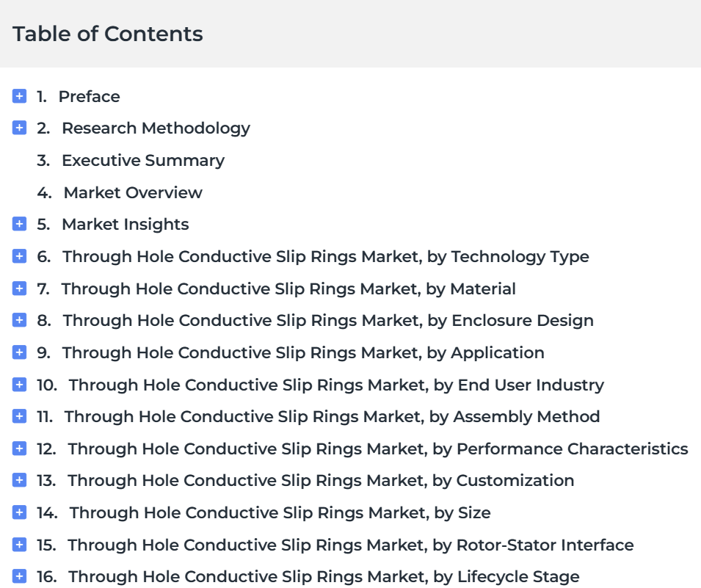Expand section 11 Assembly Method plus icon
701x588 pixels.
click(19, 415)
